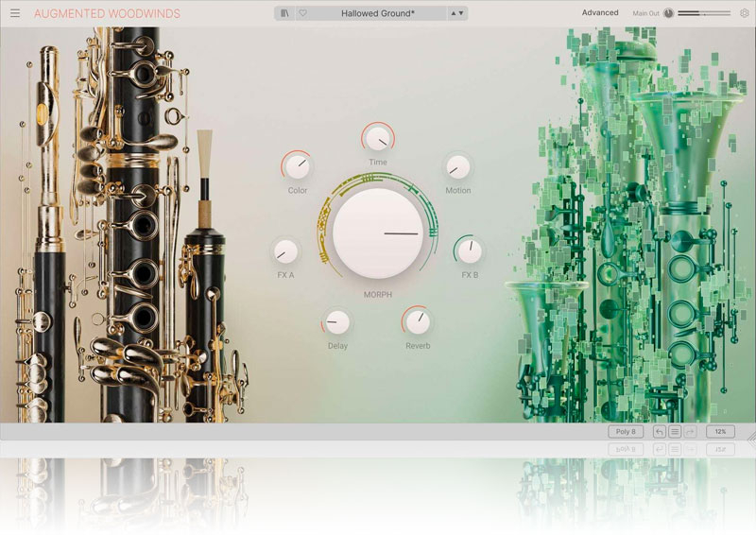
Task: Open the hamburger main menu
Action: (x=14, y=13)
